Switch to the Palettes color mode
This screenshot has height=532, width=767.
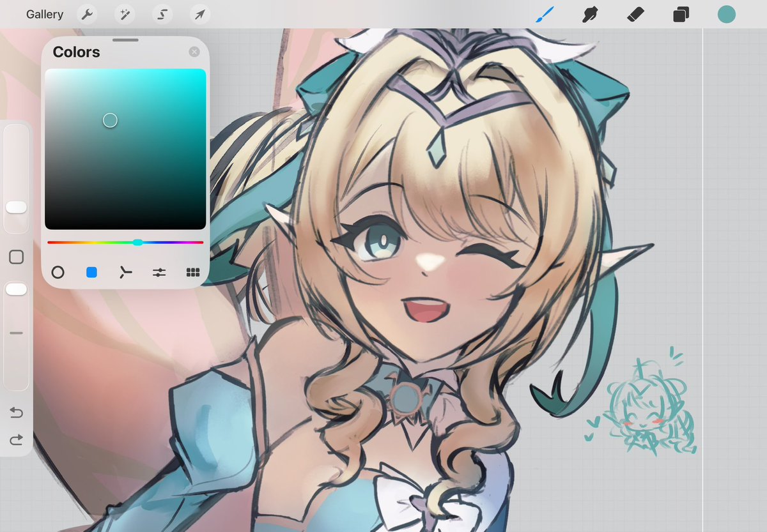pyautogui.click(x=193, y=273)
